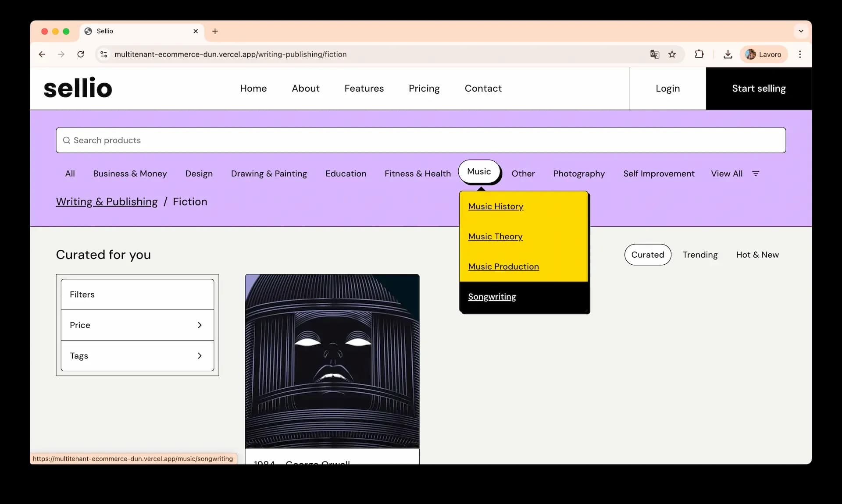Click the Start selling button
The height and width of the screenshot is (504, 842).
pyautogui.click(x=759, y=88)
